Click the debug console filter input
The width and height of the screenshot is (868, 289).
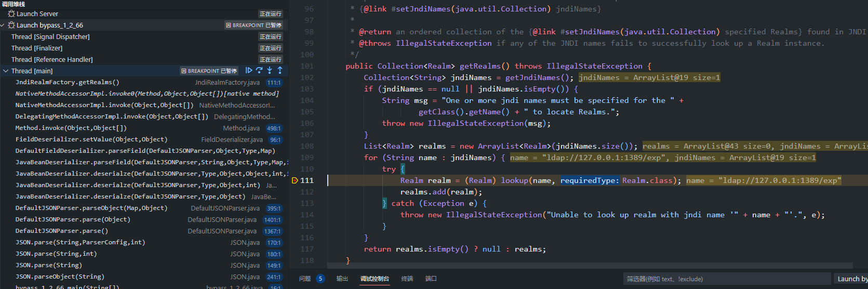click(x=726, y=279)
